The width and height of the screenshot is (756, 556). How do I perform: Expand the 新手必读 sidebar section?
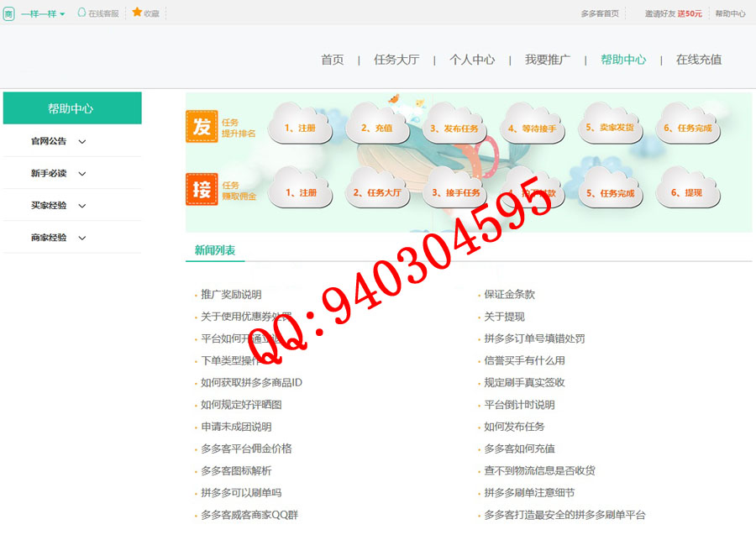coord(58,173)
